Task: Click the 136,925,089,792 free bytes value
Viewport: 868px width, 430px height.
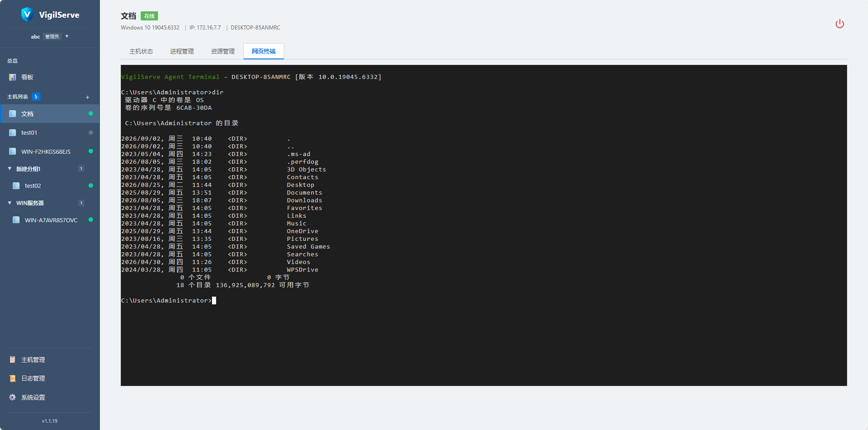Action: [x=246, y=285]
